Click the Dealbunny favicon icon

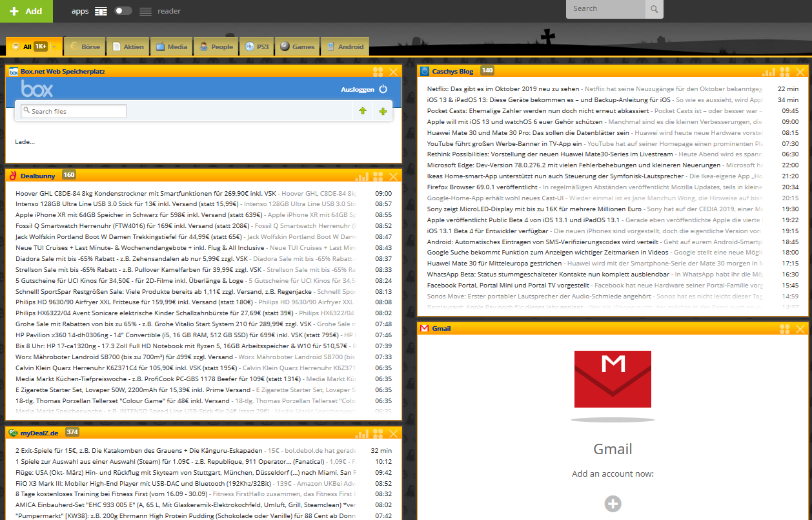point(14,176)
